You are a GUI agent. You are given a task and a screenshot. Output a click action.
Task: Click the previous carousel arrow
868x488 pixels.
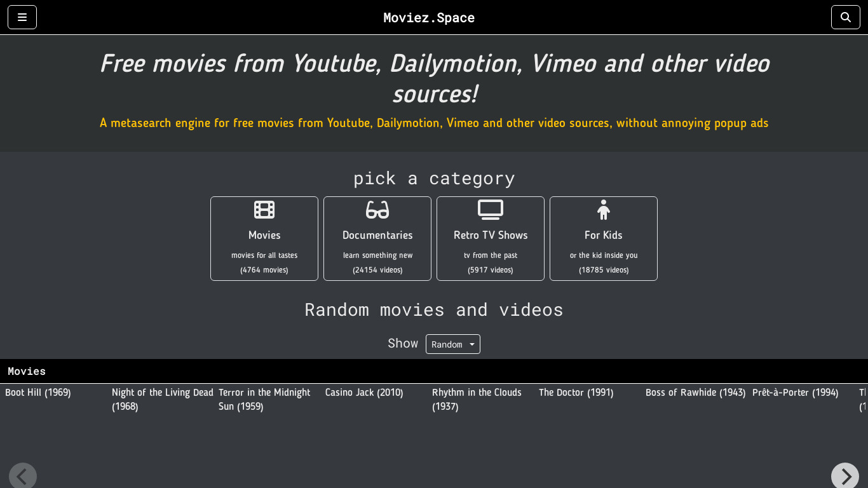[x=23, y=475]
